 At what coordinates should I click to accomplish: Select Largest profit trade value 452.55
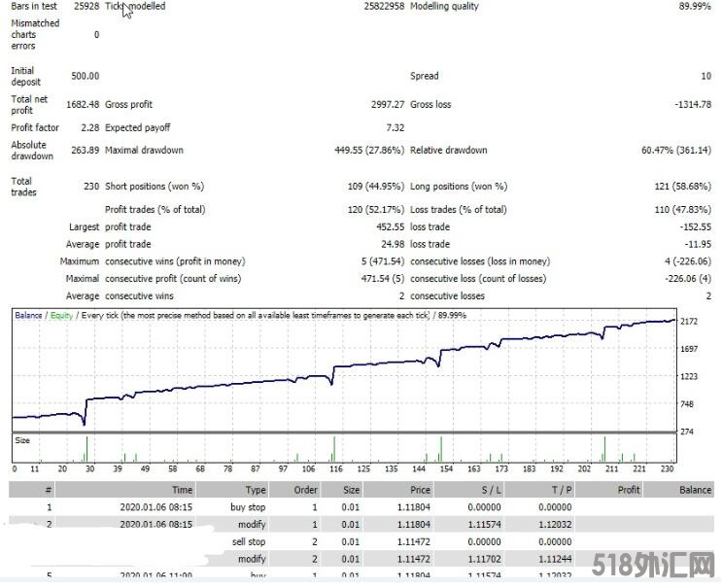(390, 227)
